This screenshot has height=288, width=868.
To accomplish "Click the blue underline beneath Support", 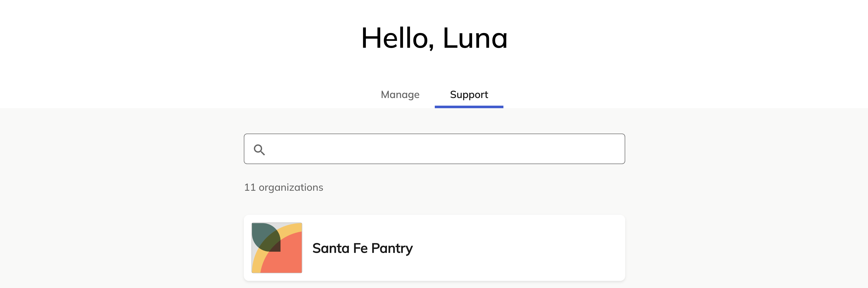I will [x=469, y=107].
